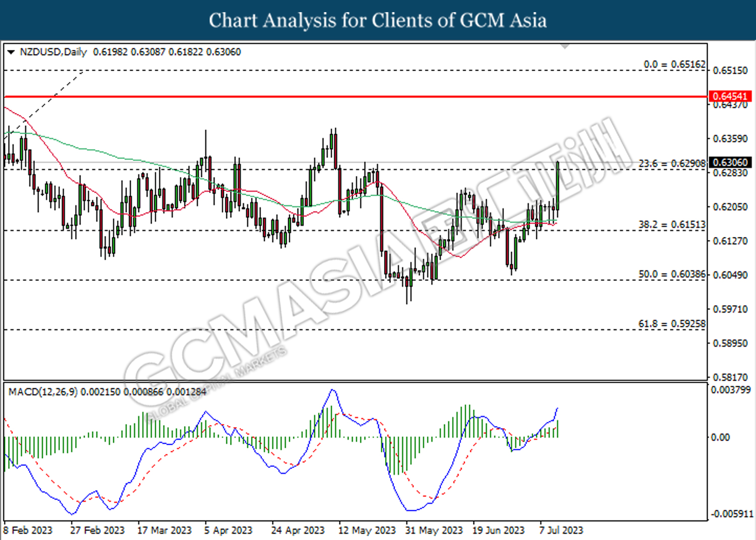Click the 24 Apr 2023 date label
756x540 pixels.
(298, 530)
